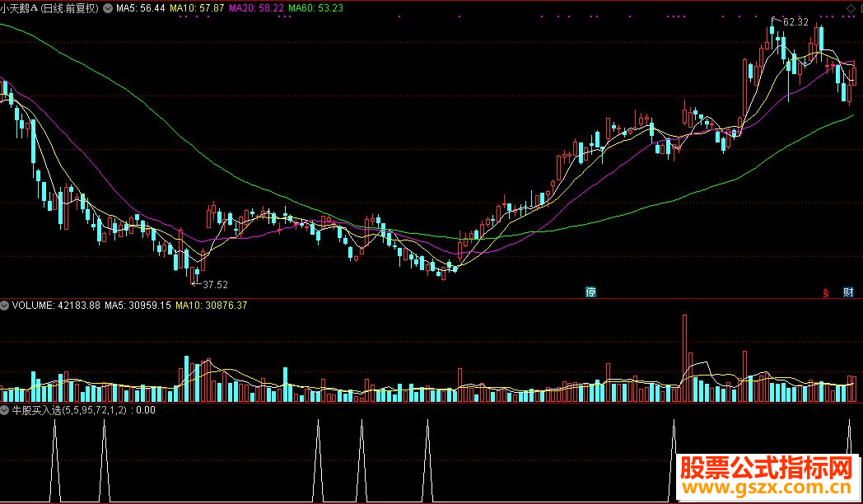Click the VOLUME: 42183.88 label
The image size is (863, 504).
tap(56, 305)
